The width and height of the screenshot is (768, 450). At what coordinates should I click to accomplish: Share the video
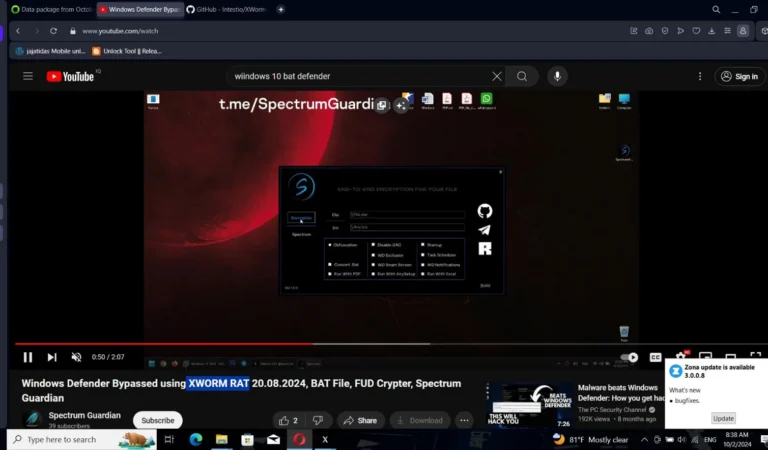[x=360, y=420]
